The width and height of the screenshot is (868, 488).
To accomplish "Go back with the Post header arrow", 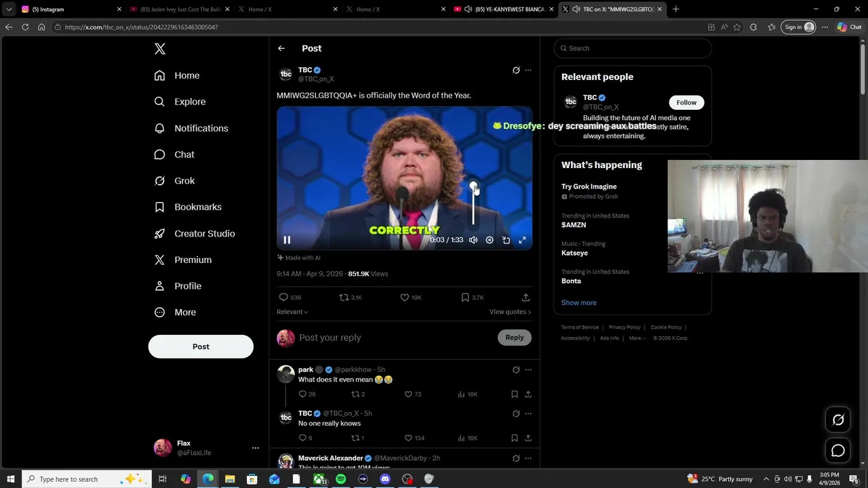I will coord(281,48).
